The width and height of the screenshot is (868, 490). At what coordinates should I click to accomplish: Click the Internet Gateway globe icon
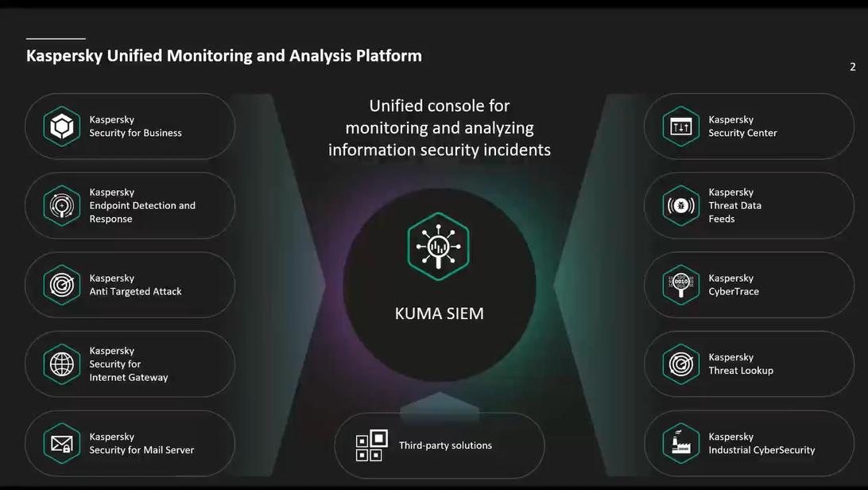tap(62, 364)
